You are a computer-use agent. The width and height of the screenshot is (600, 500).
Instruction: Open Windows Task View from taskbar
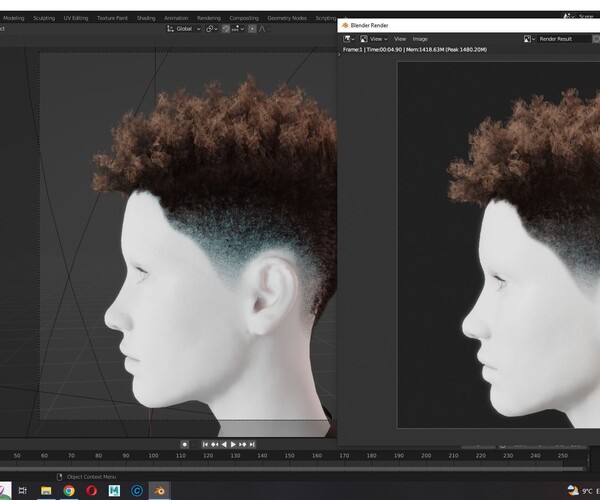click(x=23, y=490)
